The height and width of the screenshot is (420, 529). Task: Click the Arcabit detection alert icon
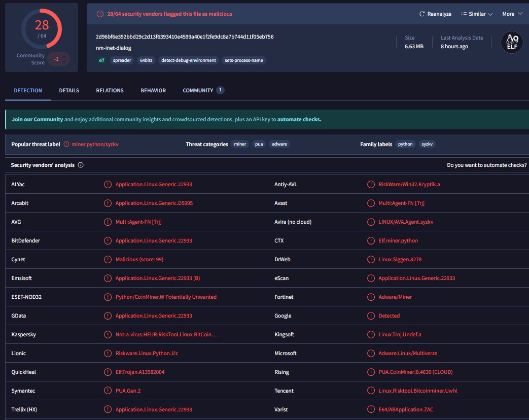(x=108, y=203)
